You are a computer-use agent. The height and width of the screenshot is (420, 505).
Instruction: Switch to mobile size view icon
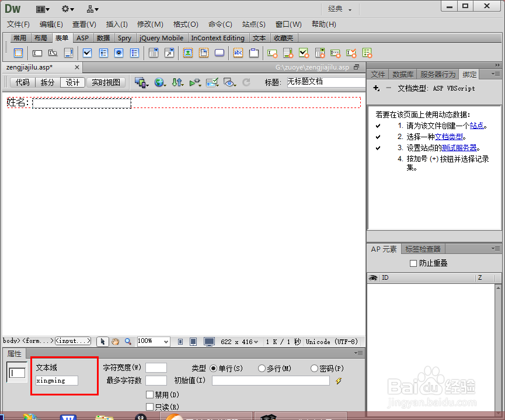180,342
